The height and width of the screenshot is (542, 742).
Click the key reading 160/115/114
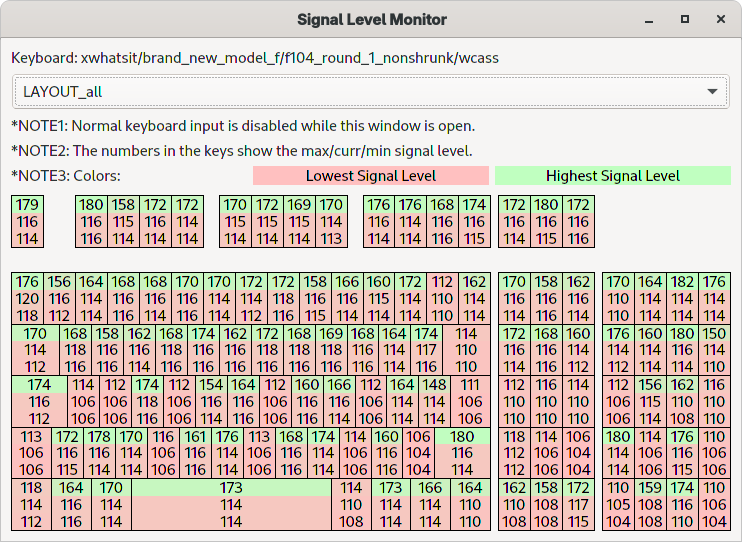tap(379, 299)
